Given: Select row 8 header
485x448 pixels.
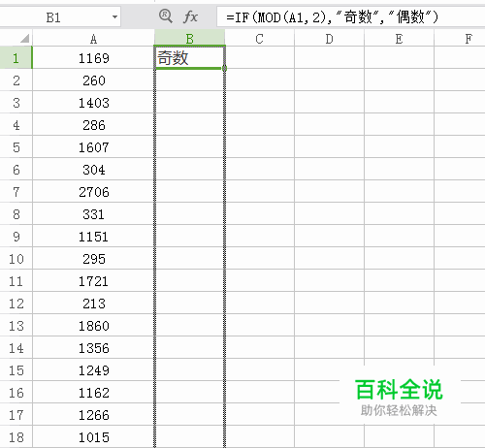Looking at the screenshot, I should tap(16, 213).
